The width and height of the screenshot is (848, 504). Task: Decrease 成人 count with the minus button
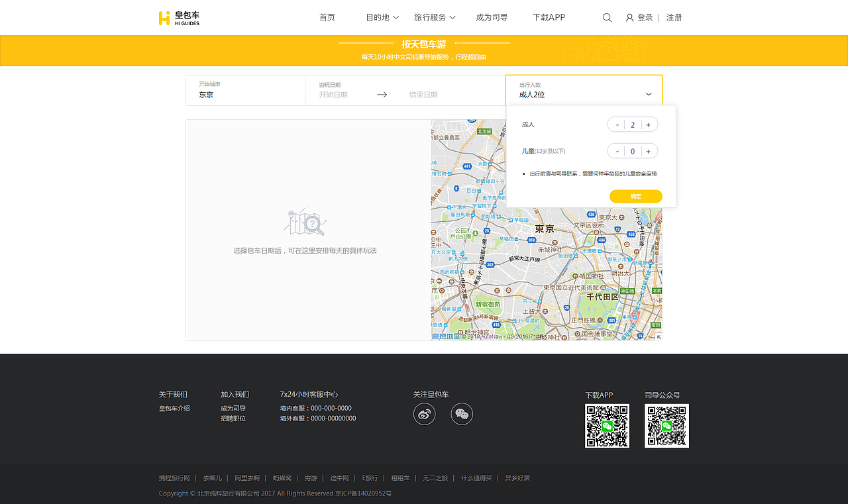click(617, 124)
